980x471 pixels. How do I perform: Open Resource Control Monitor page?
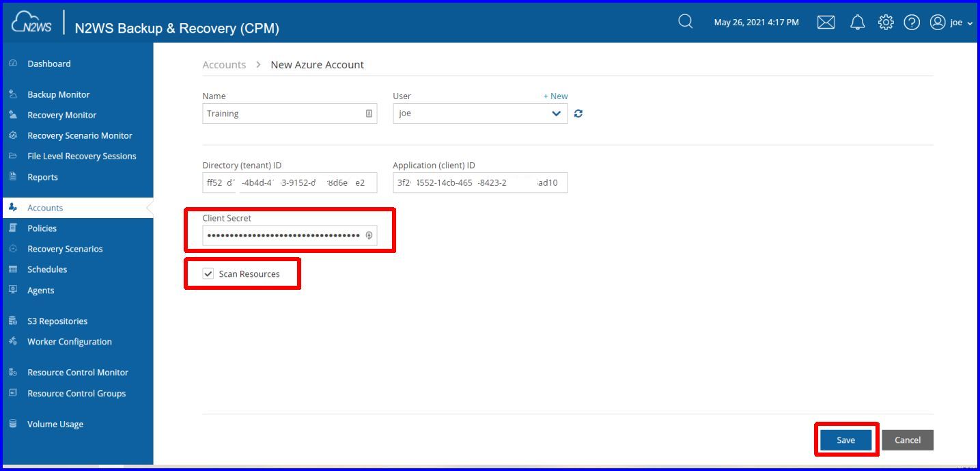tap(78, 373)
